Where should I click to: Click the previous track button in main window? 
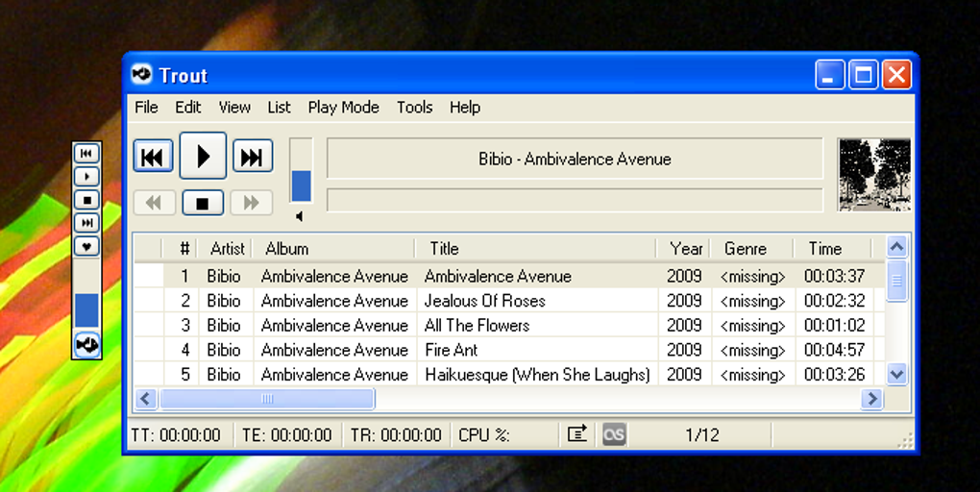click(153, 156)
